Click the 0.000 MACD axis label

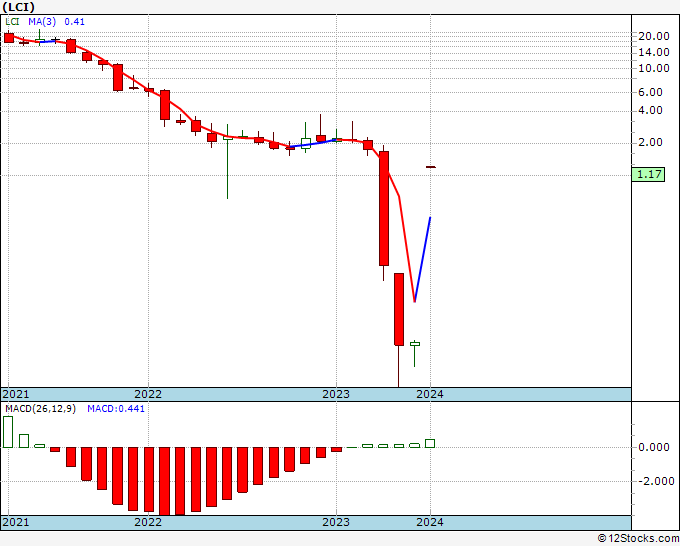coord(654,448)
